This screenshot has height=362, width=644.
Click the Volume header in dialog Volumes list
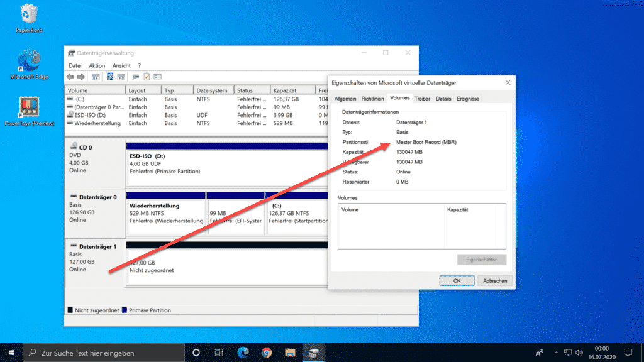391,210
